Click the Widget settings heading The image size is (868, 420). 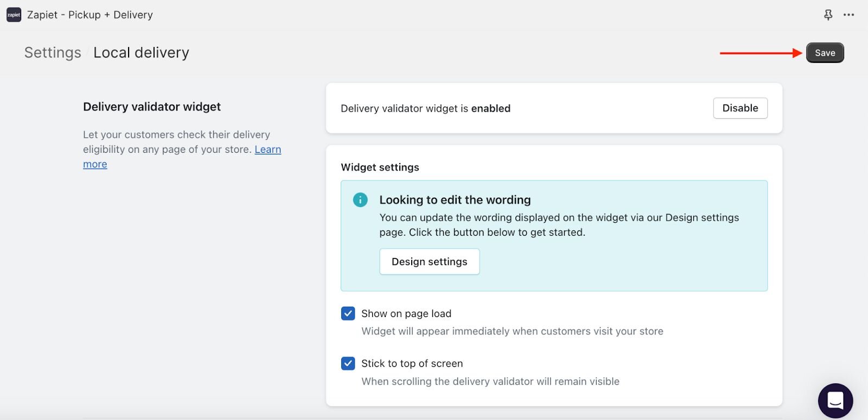380,167
